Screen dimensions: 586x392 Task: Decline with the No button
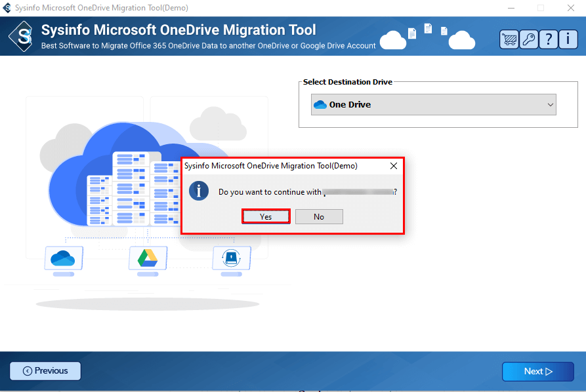coord(319,216)
